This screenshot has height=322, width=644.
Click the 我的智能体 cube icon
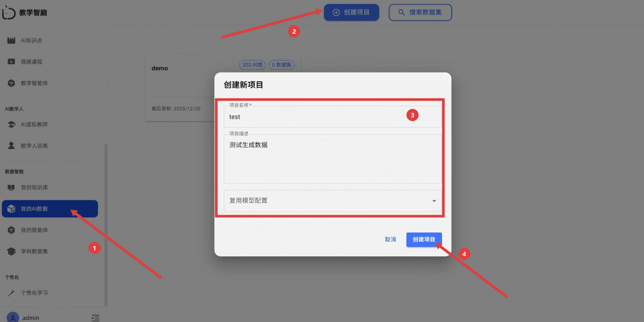(11, 230)
